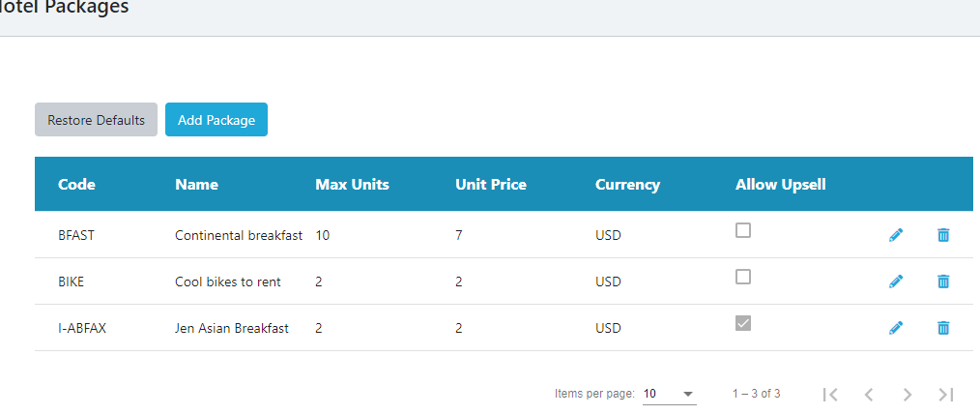
Task: Sort table by Code column header
Action: pyautogui.click(x=76, y=184)
